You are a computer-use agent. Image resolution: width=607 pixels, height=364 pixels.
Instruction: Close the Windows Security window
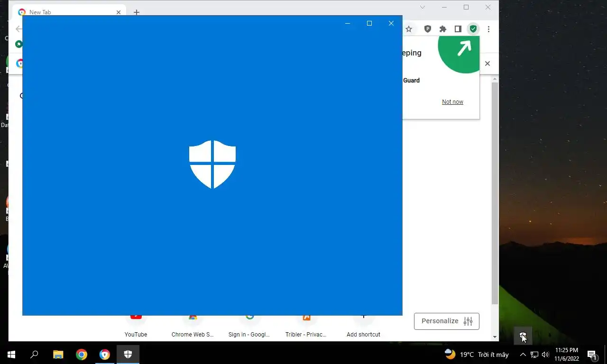(x=391, y=23)
